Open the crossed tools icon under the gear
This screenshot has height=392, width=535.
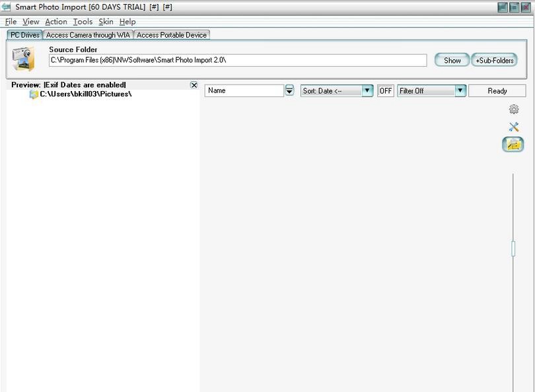point(513,127)
